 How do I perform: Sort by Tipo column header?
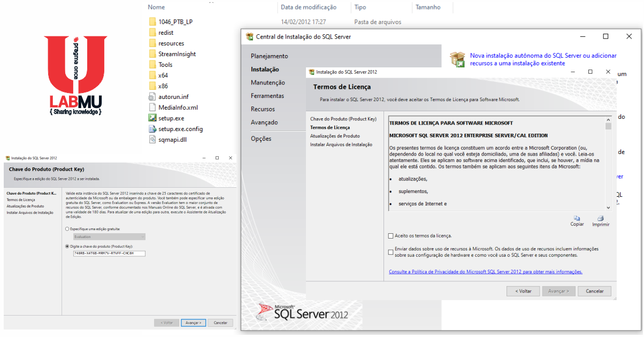[360, 7]
